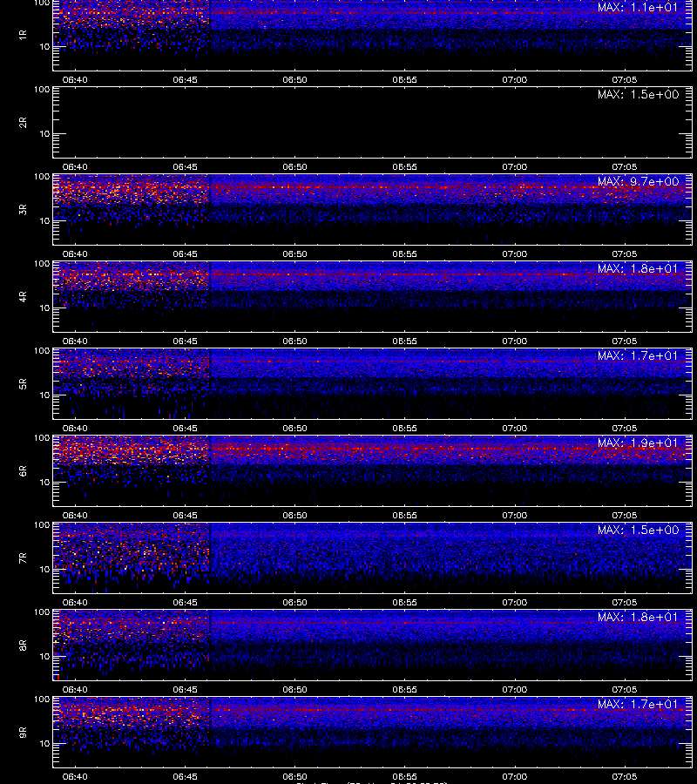Click the 07:05 time label under 2R

[x=625, y=167]
